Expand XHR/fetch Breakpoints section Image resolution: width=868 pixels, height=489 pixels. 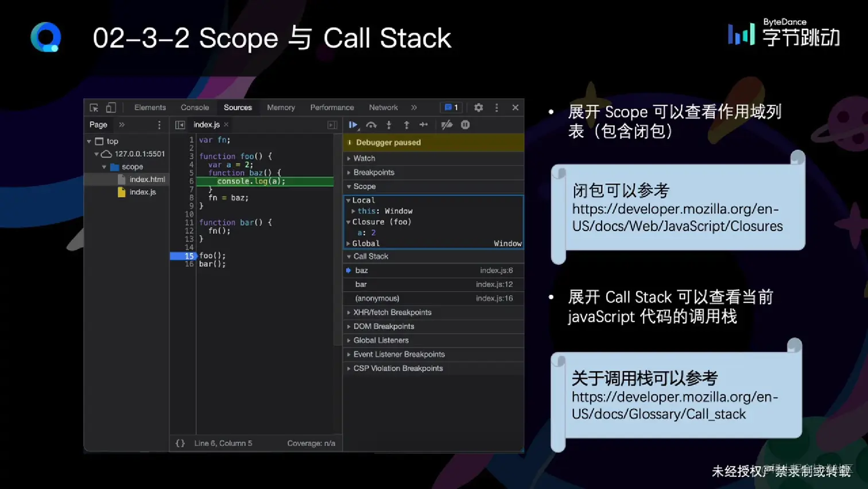click(433, 312)
